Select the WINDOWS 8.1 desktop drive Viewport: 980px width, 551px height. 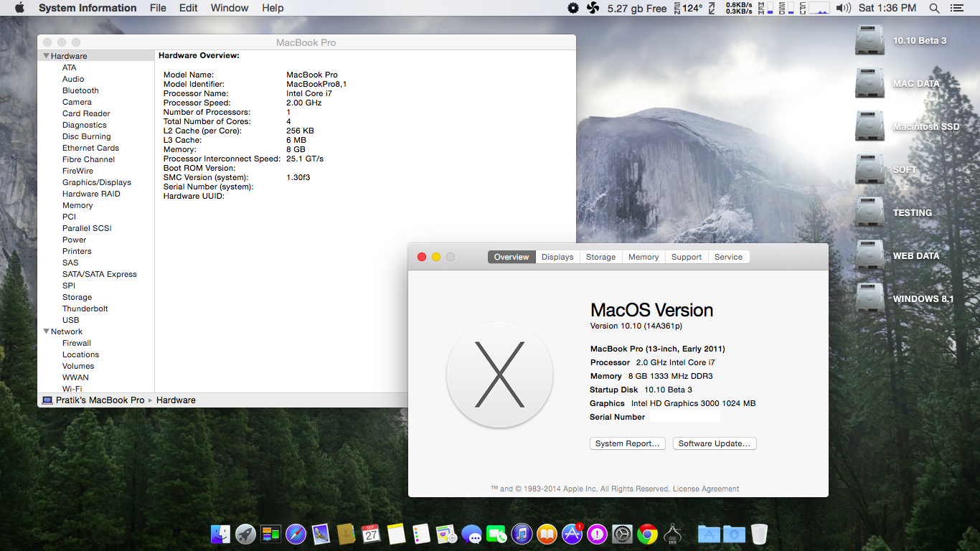coord(870,299)
